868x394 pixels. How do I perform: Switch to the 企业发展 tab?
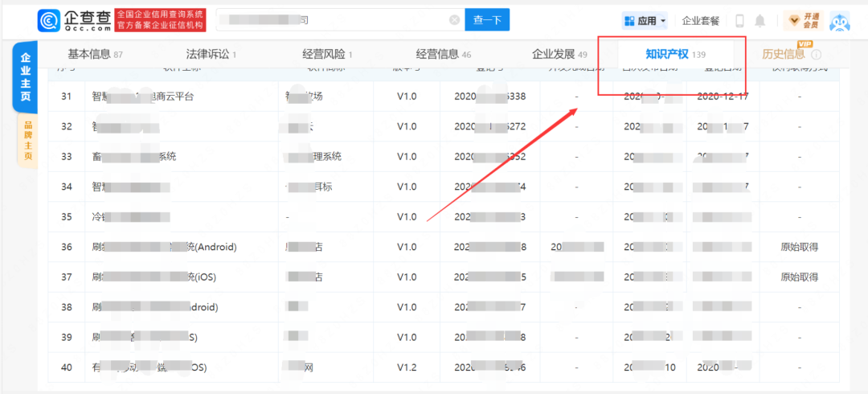(x=559, y=55)
